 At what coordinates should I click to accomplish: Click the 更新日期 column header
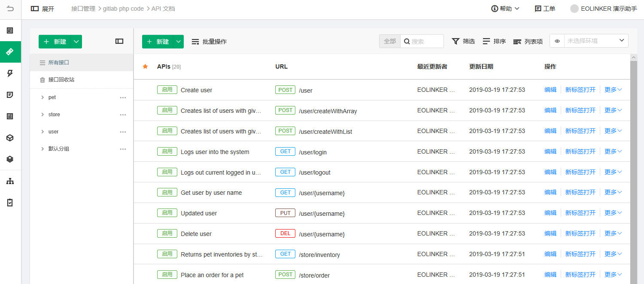[x=481, y=66]
